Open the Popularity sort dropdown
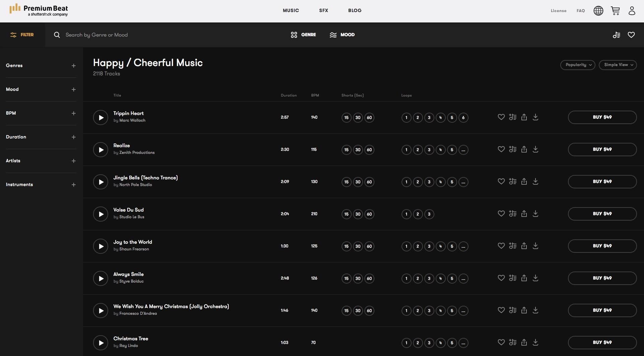Viewport: 644px width, 356px height. pyautogui.click(x=577, y=65)
